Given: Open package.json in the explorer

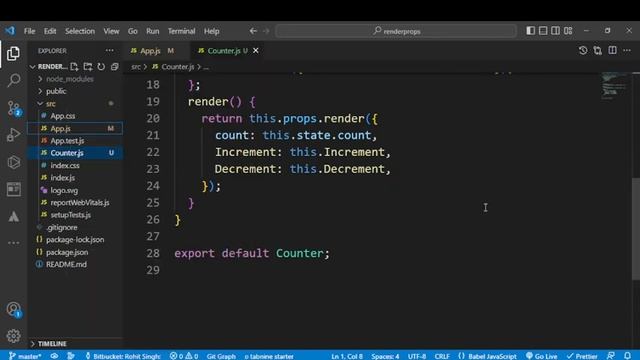Looking at the screenshot, I should 67,252.
